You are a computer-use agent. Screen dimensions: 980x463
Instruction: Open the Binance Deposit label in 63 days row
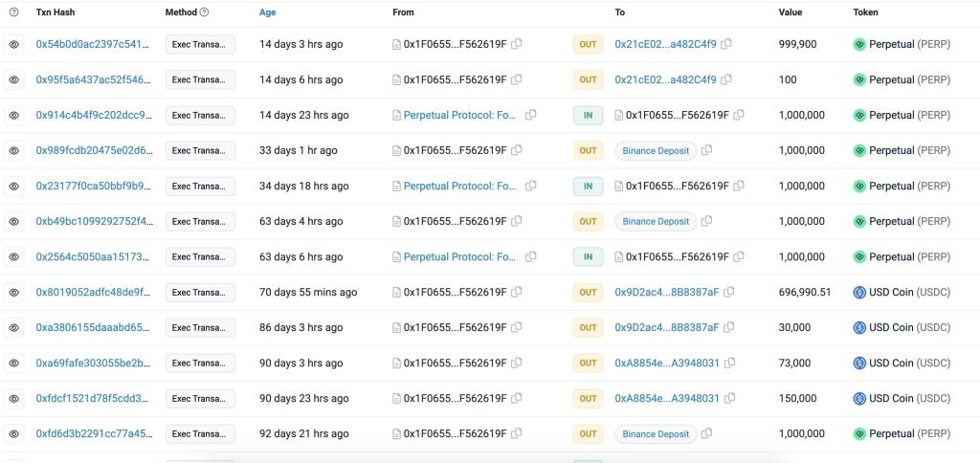656,221
